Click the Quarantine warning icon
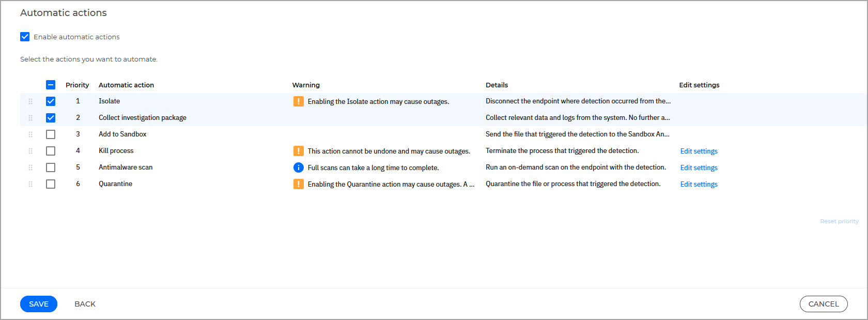Screen dimensions: 868x320 (298, 184)
